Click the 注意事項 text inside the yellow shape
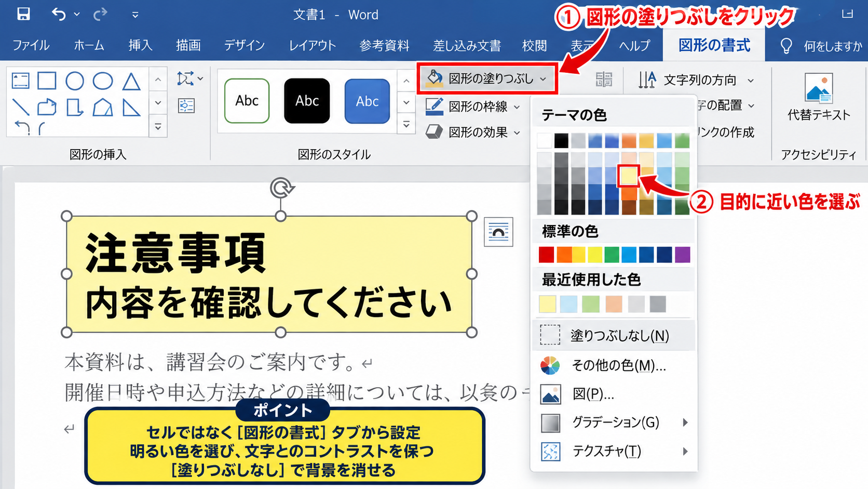The height and width of the screenshot is (489, 868). coord(175,253)
